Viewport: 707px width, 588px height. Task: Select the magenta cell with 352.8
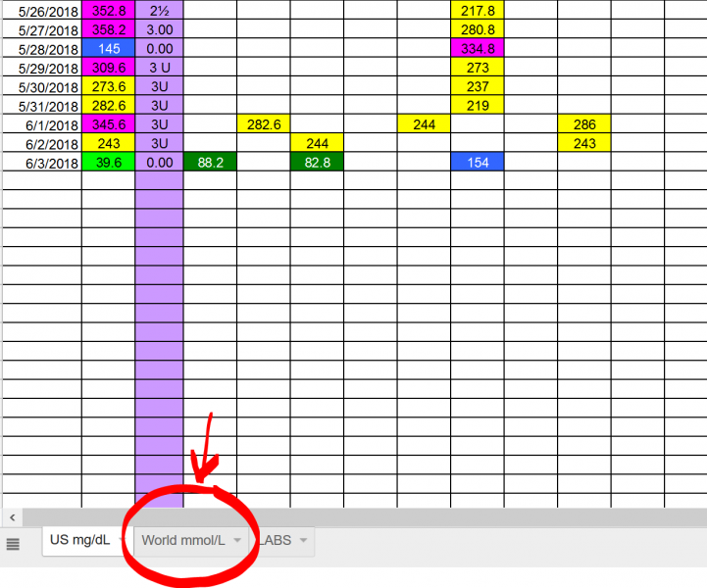(108, 11)
